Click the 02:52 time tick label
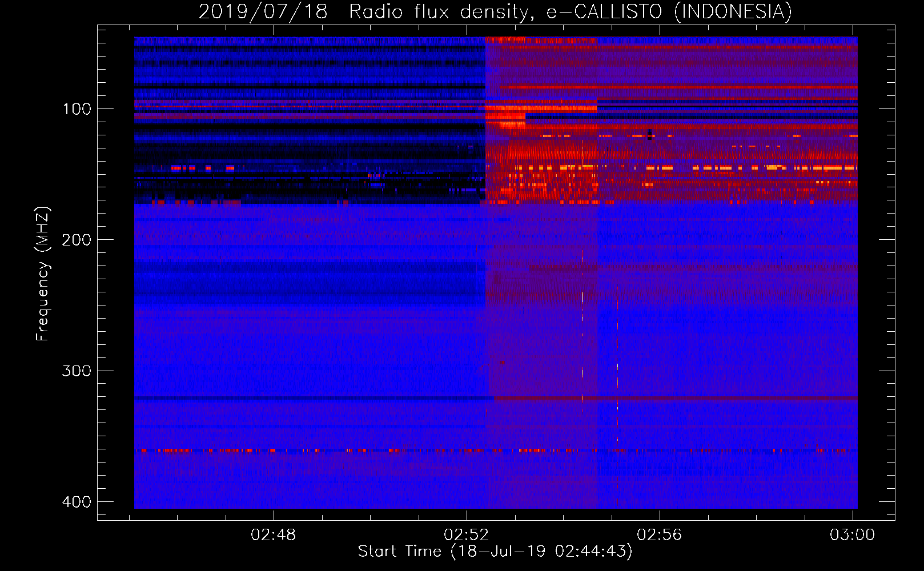Image resolution: width=924 pixels, height=571 pixels. [467, 534]
